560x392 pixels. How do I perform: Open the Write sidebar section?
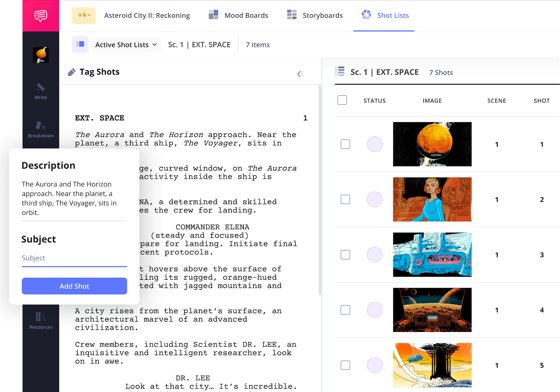click(41, 91)
